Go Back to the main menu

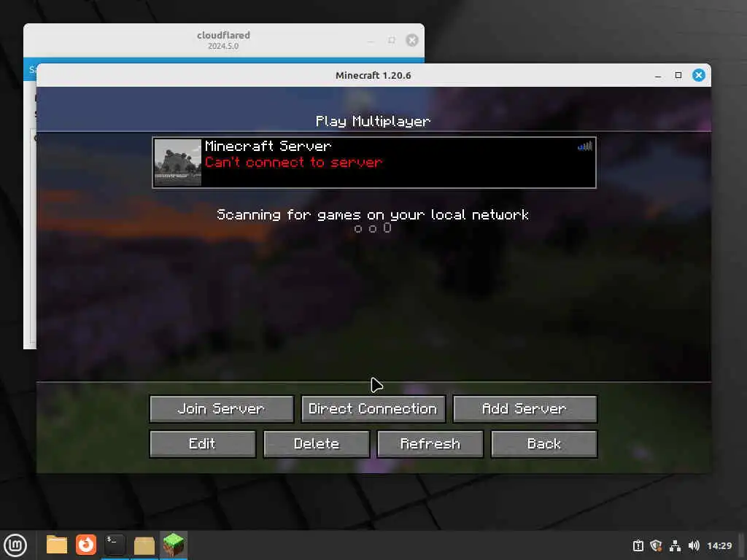[x=544, y=444]
